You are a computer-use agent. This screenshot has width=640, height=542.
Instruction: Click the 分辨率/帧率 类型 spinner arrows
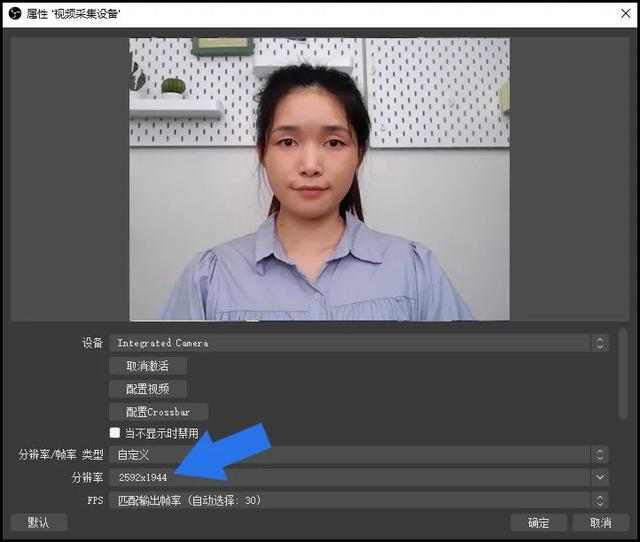click(600, 455)
